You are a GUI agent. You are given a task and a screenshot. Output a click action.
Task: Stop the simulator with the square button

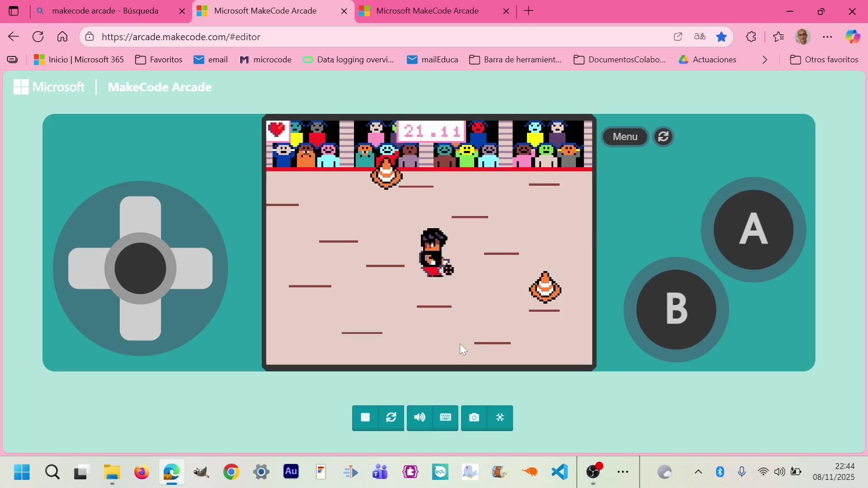click(365, 418)
